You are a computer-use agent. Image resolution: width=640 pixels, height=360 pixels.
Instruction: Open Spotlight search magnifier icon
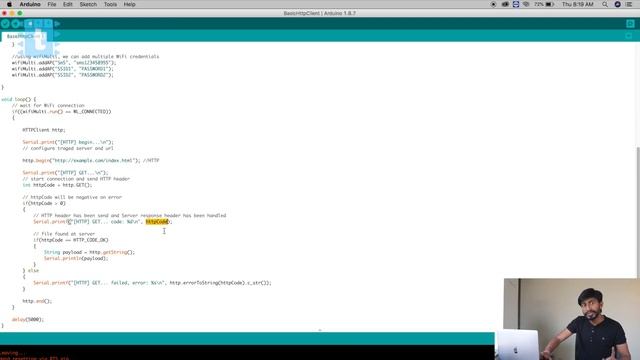point(605,4)
